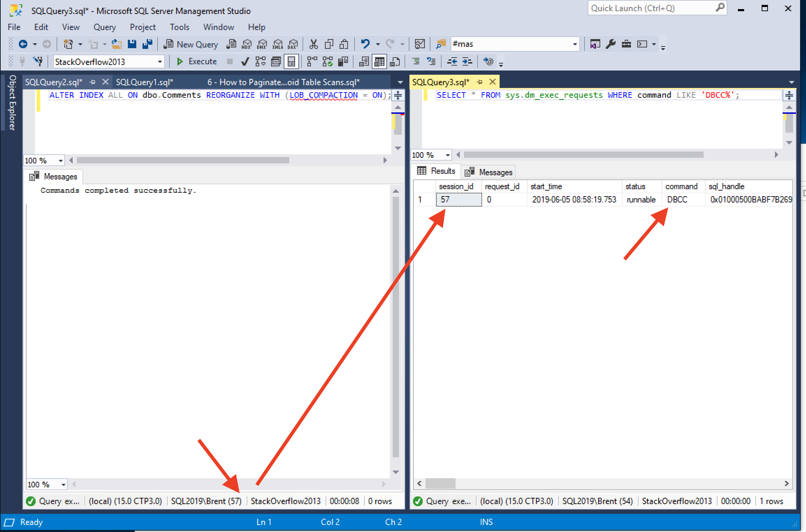Click the Change Connection icon
The image size is (806, 532).
(x=38, y=61)
